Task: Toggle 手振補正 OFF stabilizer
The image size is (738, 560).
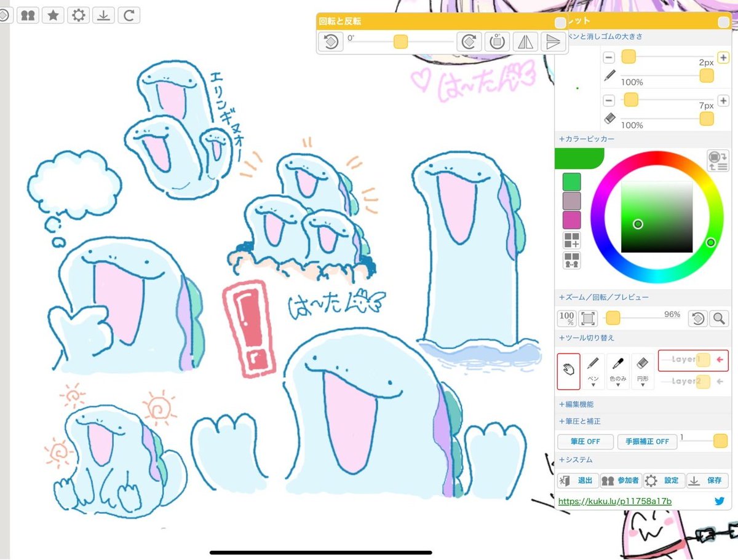Action: tap(647, 442)
